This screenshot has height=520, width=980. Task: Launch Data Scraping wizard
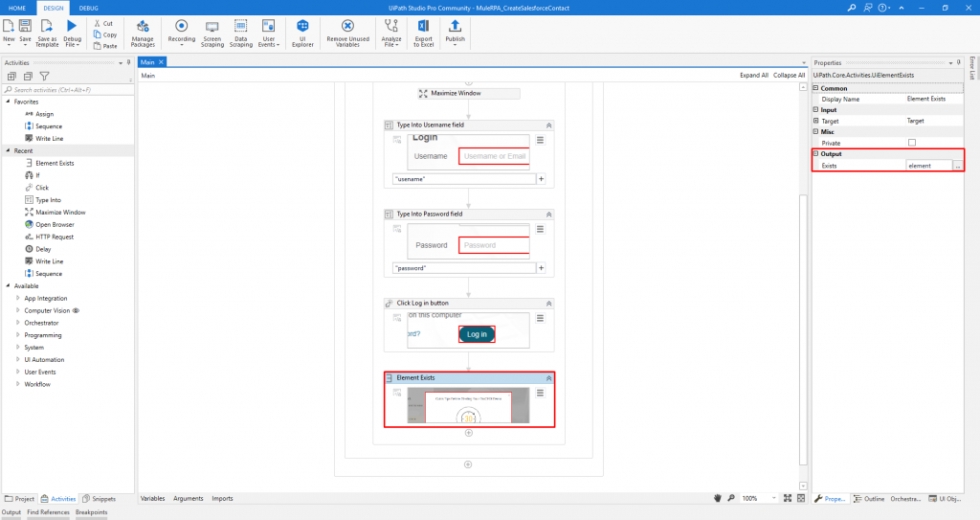(x=240, y=33)
